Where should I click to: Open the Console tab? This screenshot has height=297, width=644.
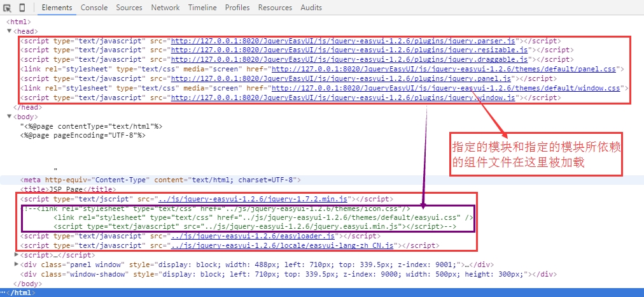(94, 8)
